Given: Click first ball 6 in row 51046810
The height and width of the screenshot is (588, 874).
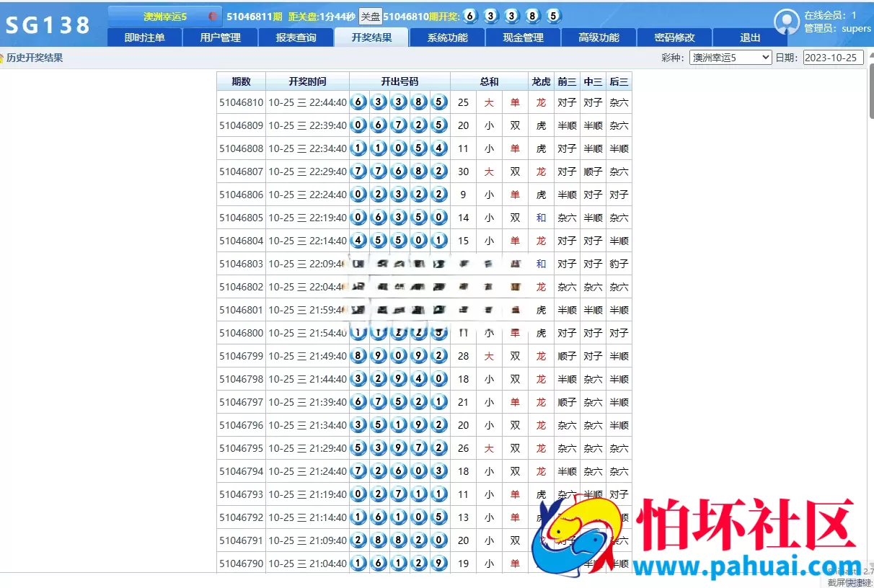Looking at the screenshot, I should pyautogui.click(x=359, y=102).
